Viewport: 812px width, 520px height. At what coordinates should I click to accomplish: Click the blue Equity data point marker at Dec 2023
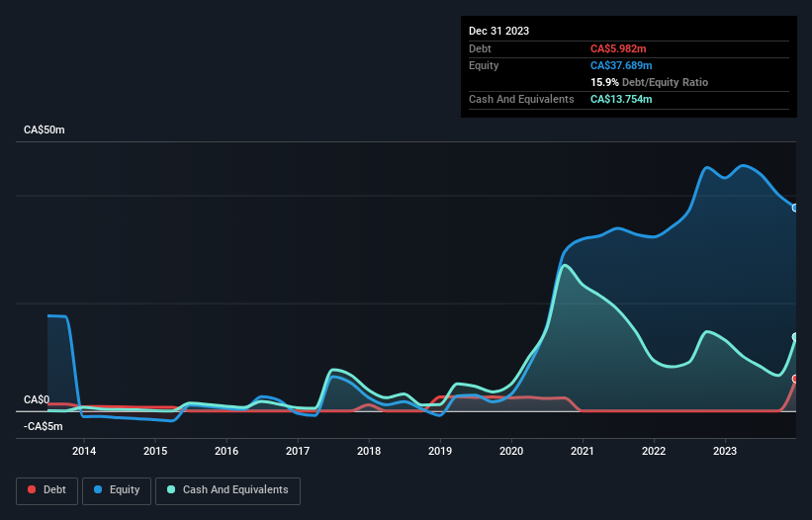795,208
